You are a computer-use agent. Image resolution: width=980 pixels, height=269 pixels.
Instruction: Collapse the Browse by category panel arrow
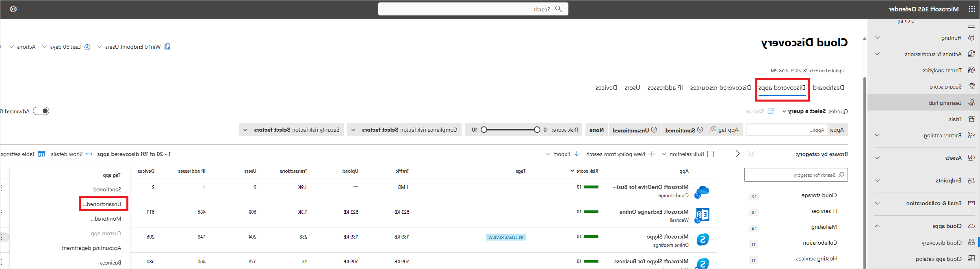(x=738, y=154)
